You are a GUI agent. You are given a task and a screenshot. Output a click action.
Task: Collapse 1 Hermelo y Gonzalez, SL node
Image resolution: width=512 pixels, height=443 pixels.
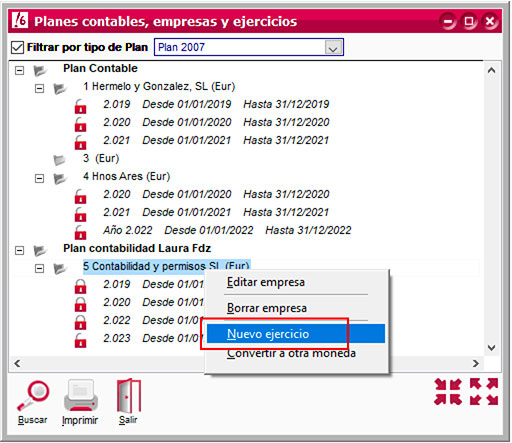[39, 88]
